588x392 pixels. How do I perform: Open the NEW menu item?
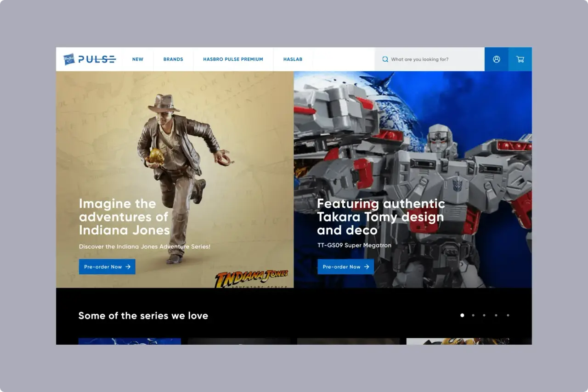point(138,59)
